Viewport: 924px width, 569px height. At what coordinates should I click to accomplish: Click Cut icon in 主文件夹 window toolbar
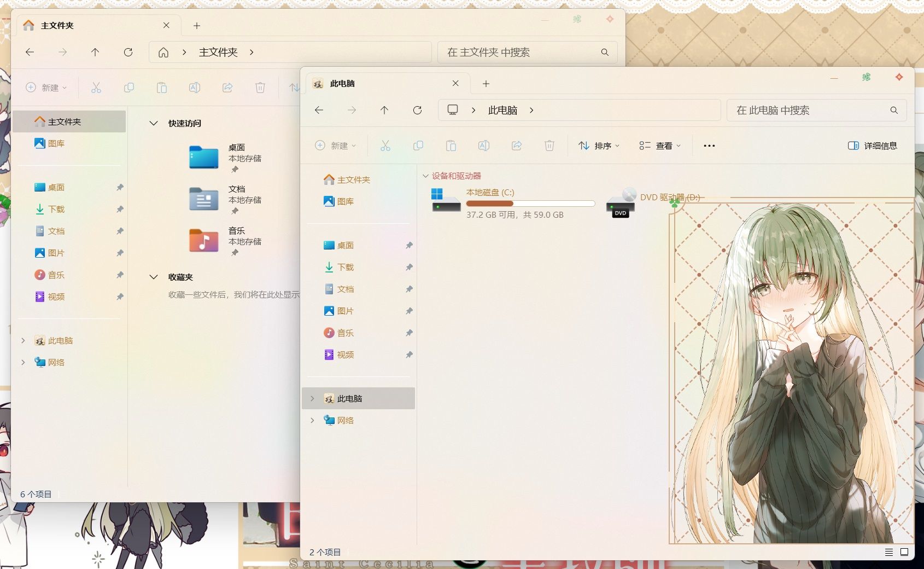(x=96, y=88)
